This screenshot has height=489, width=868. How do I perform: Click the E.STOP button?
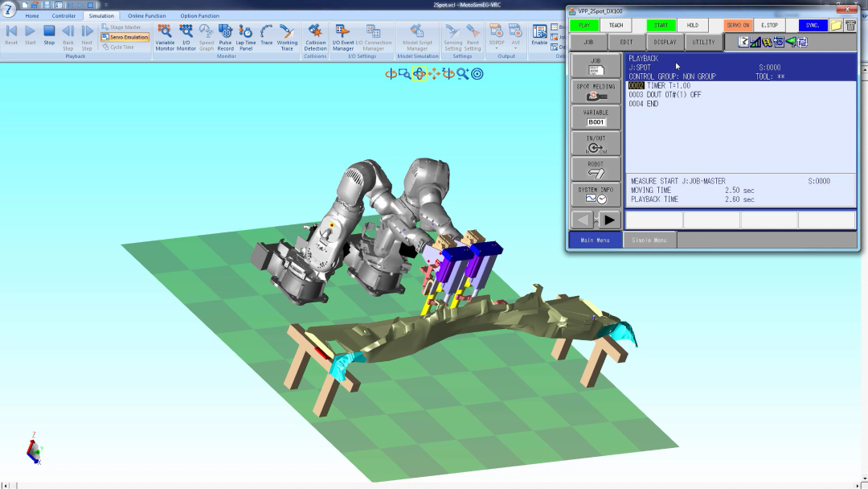[x=769, y=26]
